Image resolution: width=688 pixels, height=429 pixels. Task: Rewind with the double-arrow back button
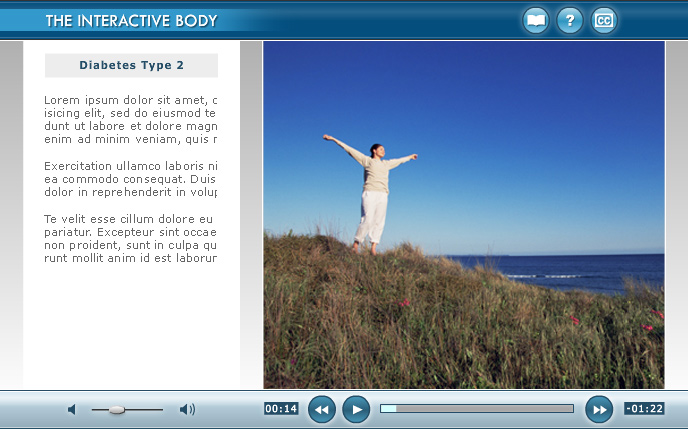[322, 409]
